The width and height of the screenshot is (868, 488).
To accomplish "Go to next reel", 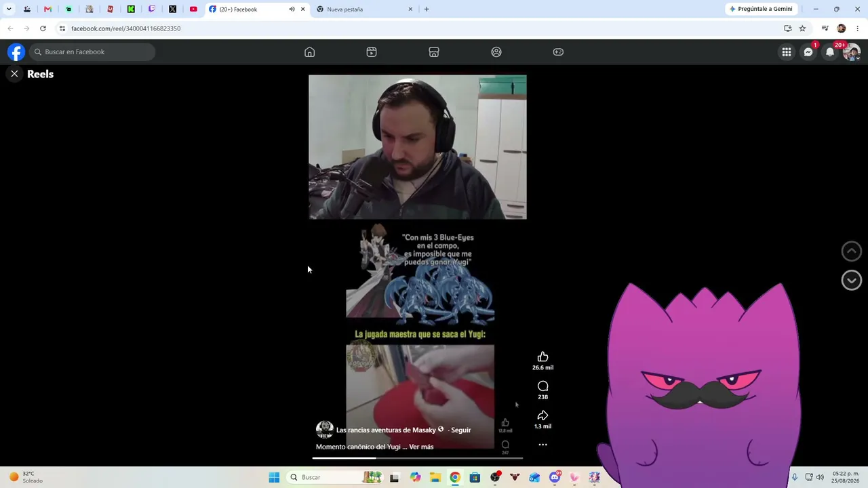I will [851, 280].
